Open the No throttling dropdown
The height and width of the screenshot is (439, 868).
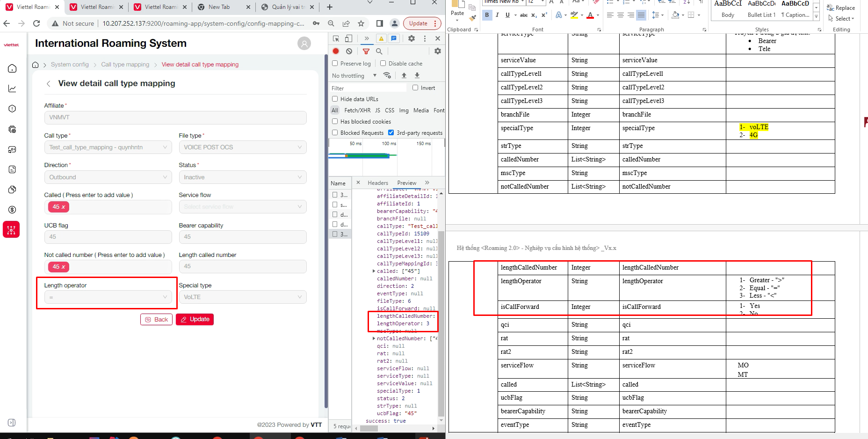pos(354,76)
